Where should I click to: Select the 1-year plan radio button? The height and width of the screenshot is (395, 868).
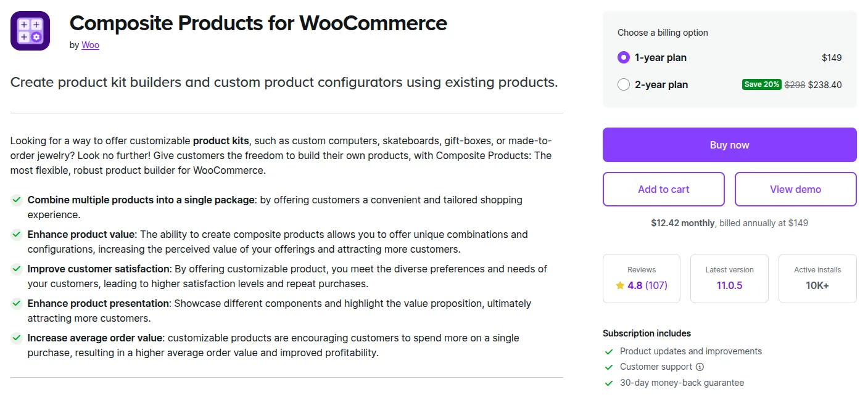(x=624, y=58)
